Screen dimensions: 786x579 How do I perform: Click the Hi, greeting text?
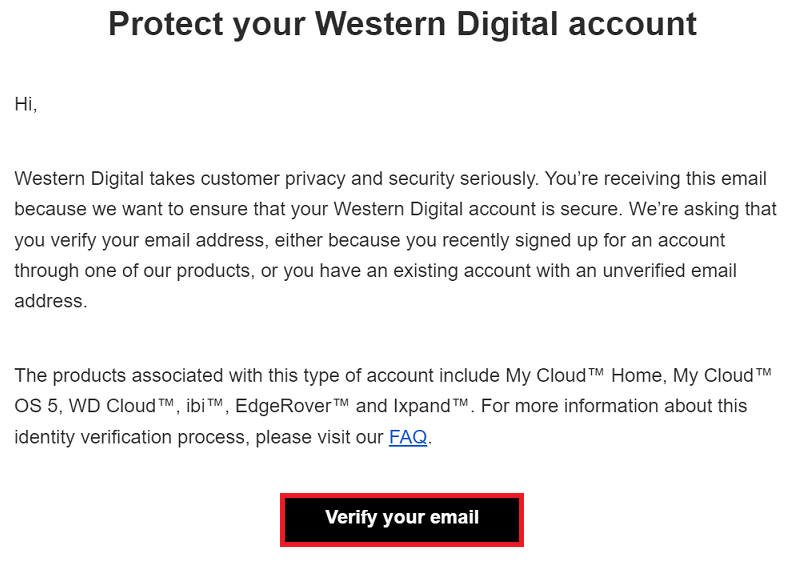click(26, 104)
